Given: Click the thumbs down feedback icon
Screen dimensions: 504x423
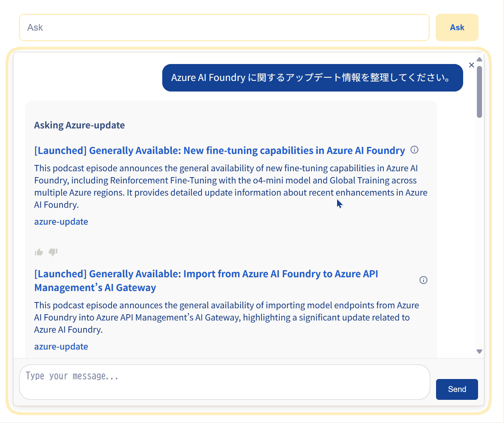Looking at the screenshot, I should (53, 252).
